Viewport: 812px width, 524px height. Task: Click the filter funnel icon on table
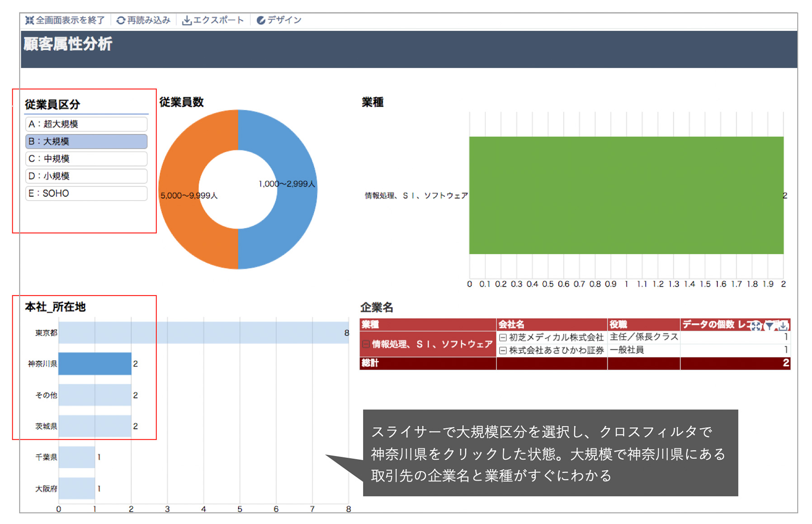[x=769, y=325]
